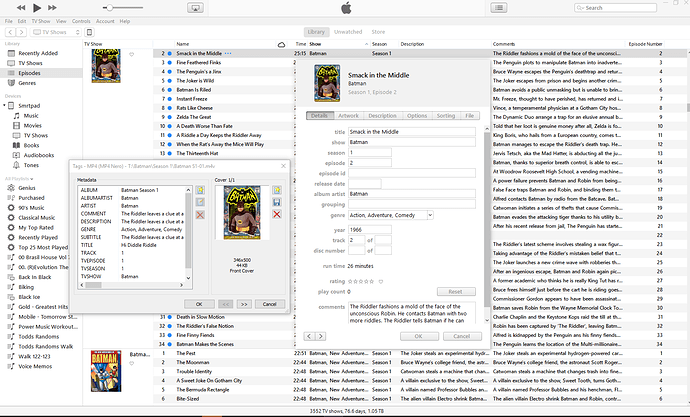Open the Artwork tab in info dialog

(x=349, y=116)
